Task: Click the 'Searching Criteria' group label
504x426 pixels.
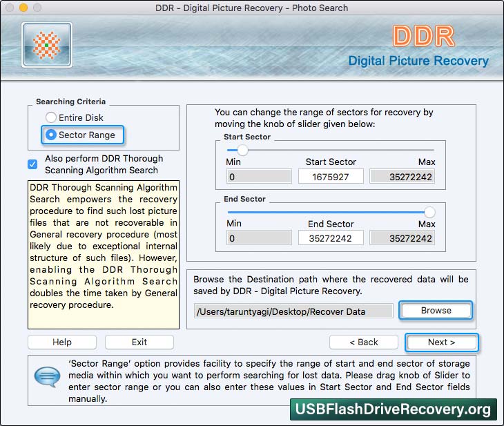Action: coord(70,101)
